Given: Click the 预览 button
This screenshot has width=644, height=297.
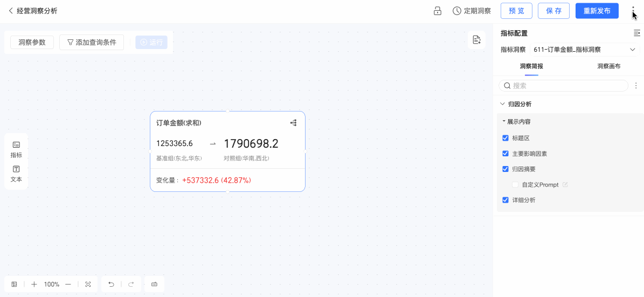Looking at the screenshot, I should pyautogui.click(x=516, y=11).
